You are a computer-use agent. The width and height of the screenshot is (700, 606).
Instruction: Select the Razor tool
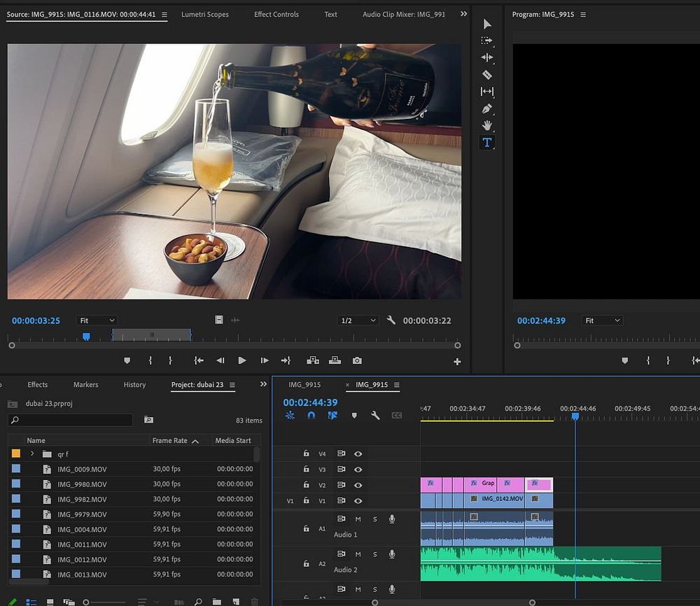(x=487, y=75)
